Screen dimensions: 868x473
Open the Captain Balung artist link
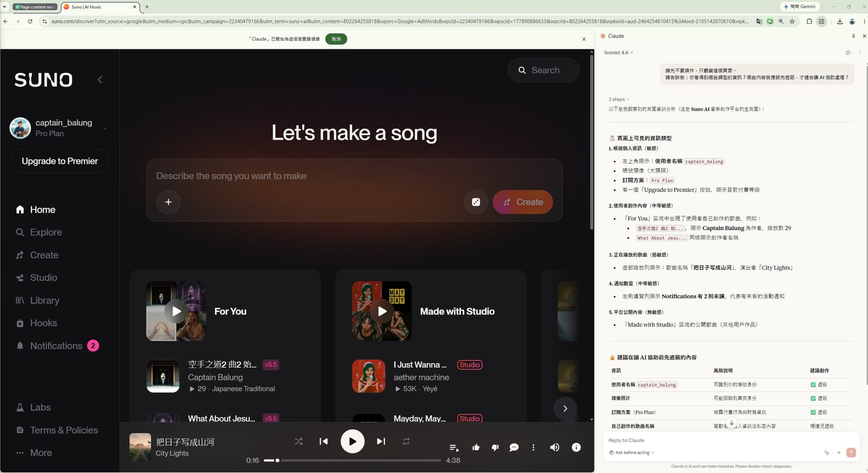[215, 377]
